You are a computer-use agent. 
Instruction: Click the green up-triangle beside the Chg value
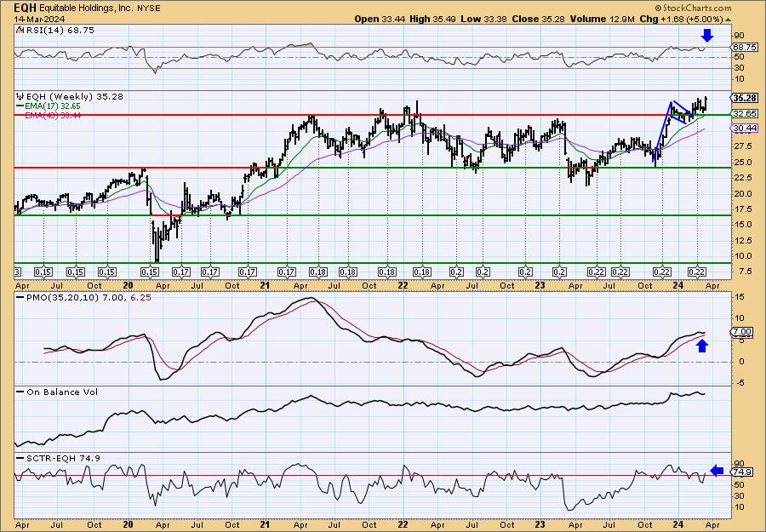point(728,20)
